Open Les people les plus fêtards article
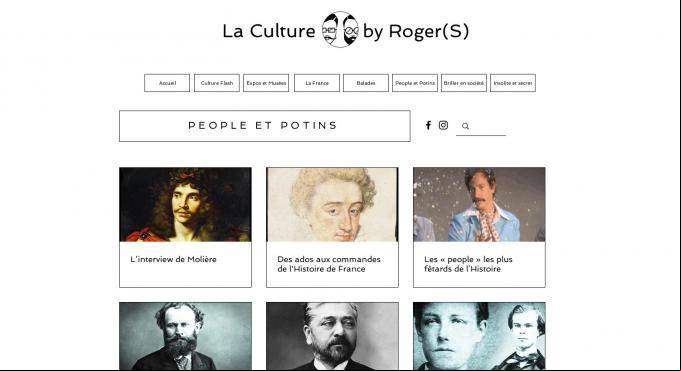Screen dimensions: 681x371 pyautogui.click(x=468, y=264)
